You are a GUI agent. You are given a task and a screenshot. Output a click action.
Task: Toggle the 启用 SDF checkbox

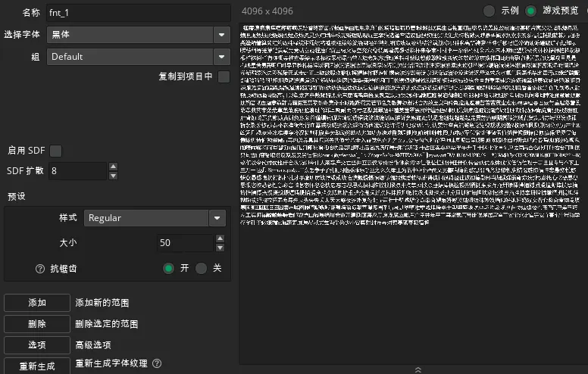(55, 151)
